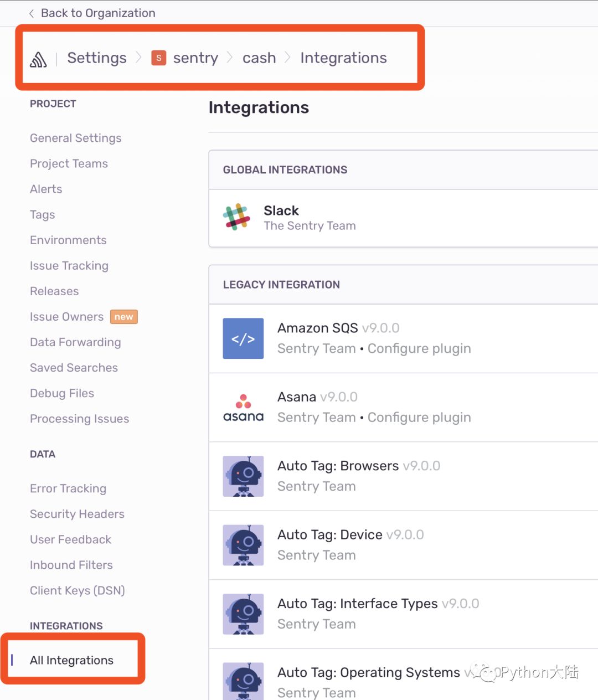Click 'The Sentry Team' text under Slack
Screen dimensions: 598x700
310,225
